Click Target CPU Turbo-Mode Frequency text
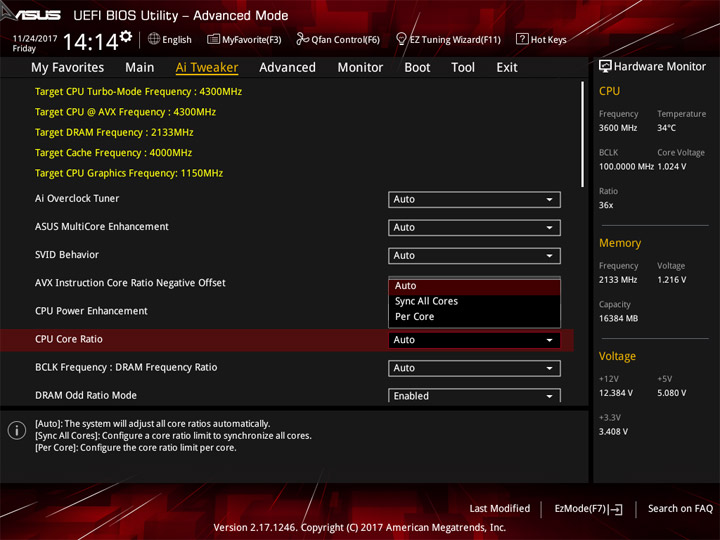This screenshot has height=540, width=720. pyautogui.click(x=138, y=91)
